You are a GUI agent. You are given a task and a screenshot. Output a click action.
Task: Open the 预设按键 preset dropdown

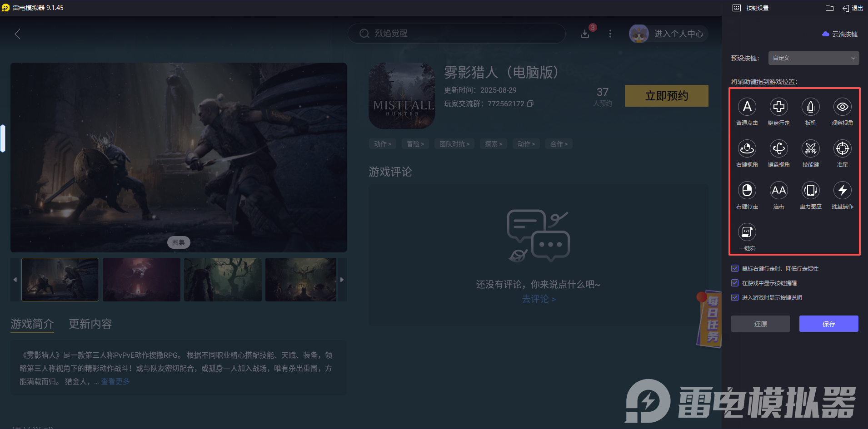tap(813, 58)
